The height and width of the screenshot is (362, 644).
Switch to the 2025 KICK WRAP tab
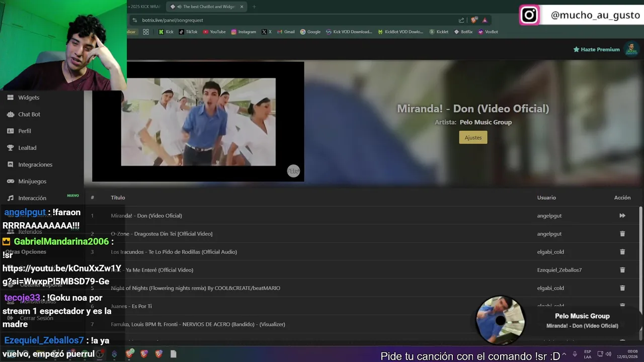coord(145,7)
